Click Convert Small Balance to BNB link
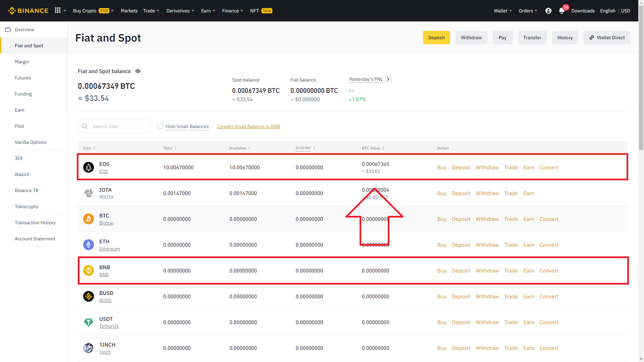Screen dimensions: 644x362 click(x=248, y=126)
